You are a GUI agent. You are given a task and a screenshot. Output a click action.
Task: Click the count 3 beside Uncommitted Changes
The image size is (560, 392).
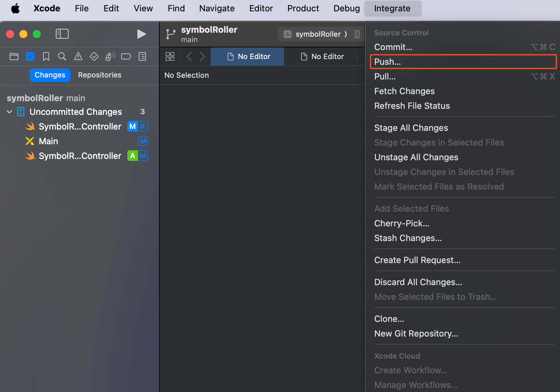[143, 112]
